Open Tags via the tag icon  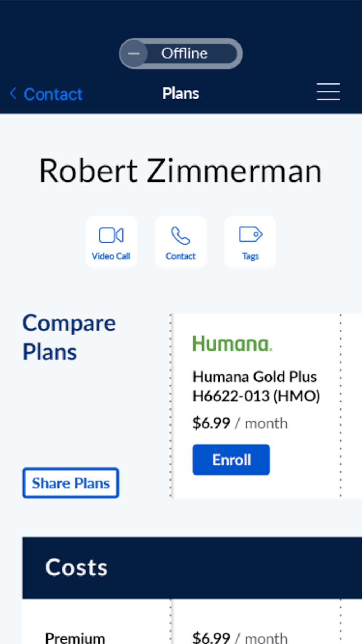pyautogui.click(x=251, y=235)
